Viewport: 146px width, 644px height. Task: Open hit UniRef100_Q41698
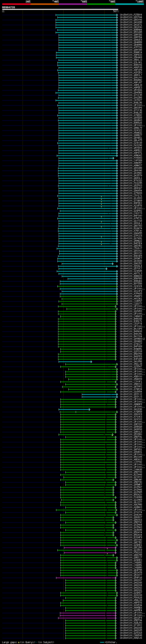pos(131,22)
